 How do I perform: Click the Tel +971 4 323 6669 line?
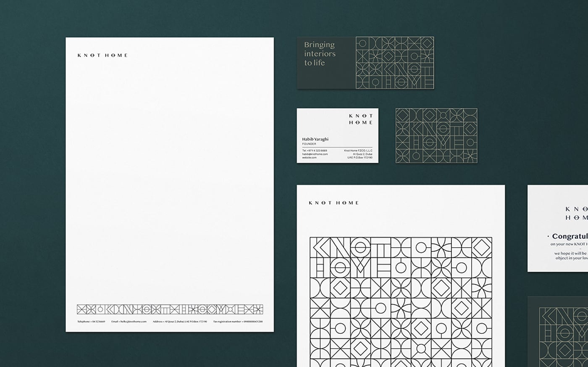coord(315,150)
